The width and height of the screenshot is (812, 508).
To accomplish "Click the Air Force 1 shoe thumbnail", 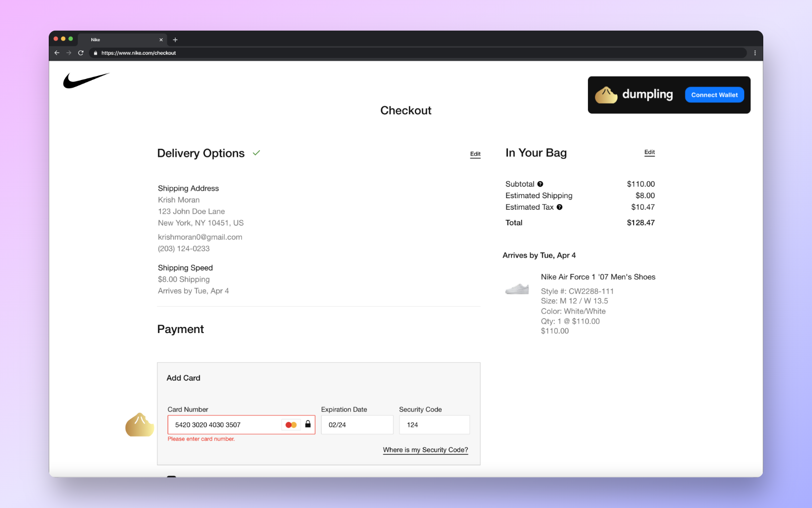I will click(517, 289).
